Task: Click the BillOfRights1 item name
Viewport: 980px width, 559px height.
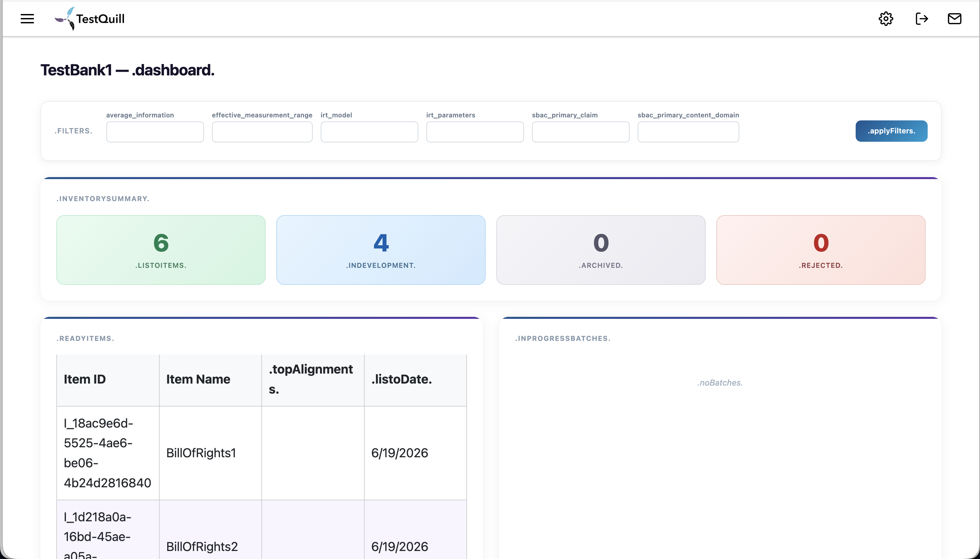Action: (x=201, y=453)
